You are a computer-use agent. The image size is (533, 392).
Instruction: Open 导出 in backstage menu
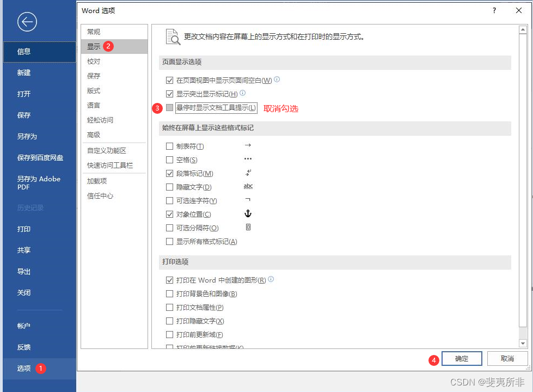(x=39, y=272)
